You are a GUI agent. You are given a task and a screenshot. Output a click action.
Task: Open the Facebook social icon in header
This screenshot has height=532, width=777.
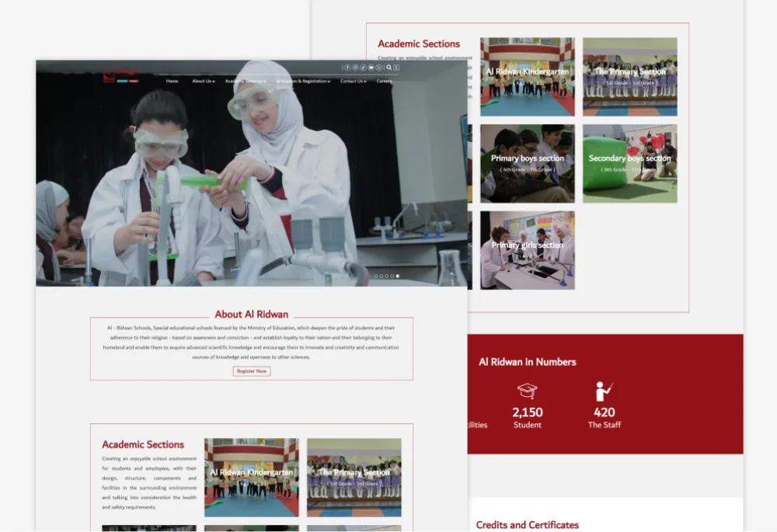pyautogui.click(x=347, y=68)
